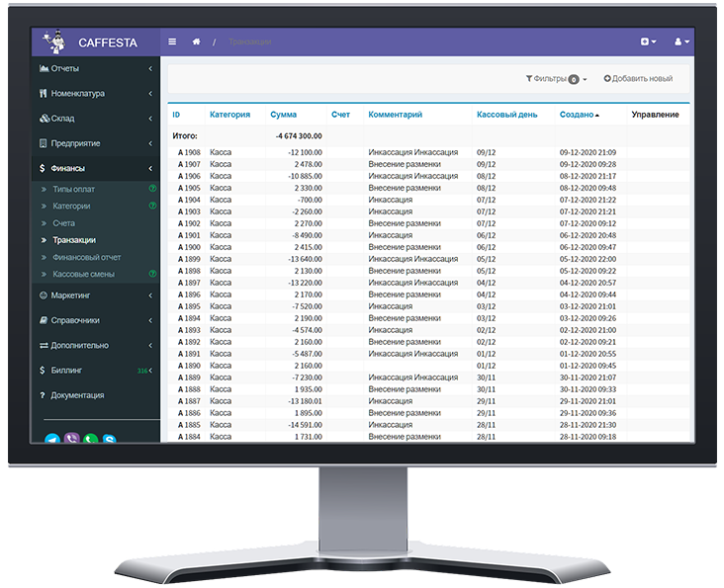
Task: Open the user account dropdown
Action: (x=681, y=42)
